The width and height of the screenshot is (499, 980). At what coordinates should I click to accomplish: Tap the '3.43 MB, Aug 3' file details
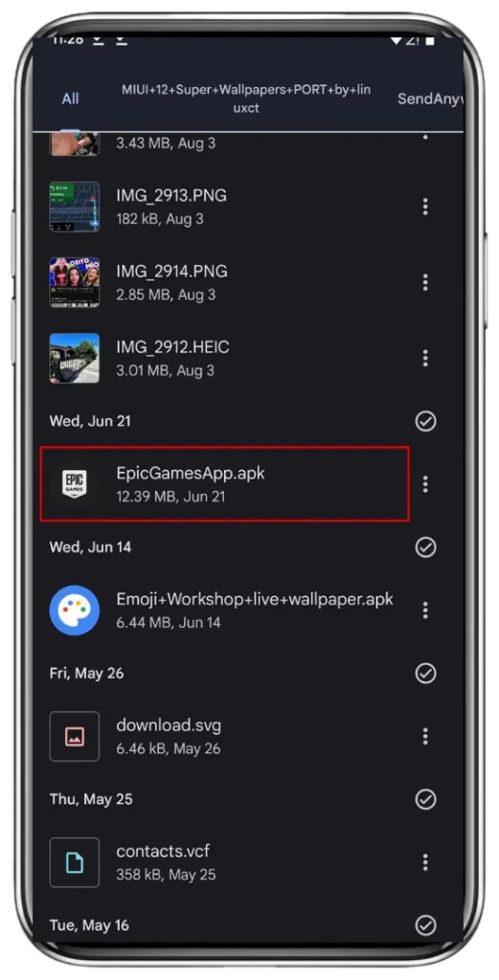(166, 144)
